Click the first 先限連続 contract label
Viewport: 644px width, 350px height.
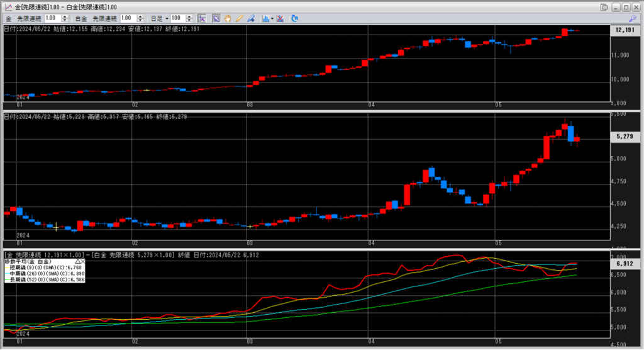29,19
